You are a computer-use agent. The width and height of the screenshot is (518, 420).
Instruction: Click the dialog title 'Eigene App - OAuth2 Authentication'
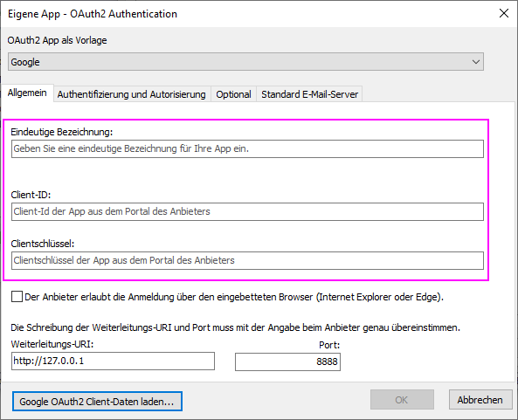(x=93, y=14)
